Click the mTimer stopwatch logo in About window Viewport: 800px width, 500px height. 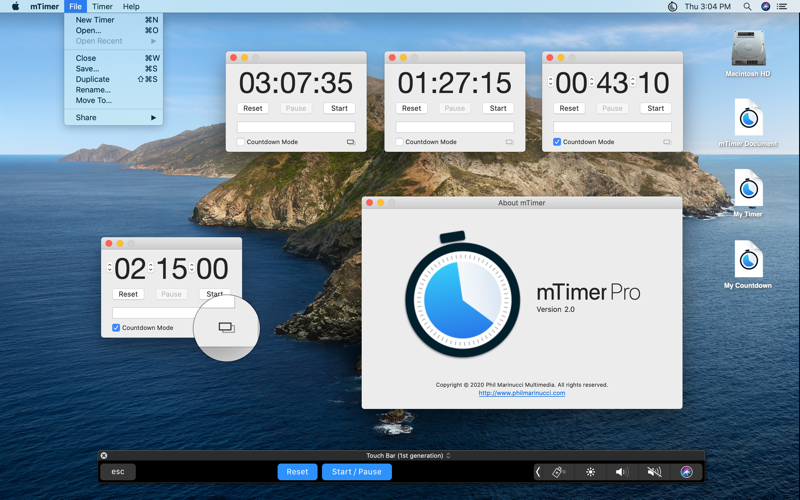coord(462,294)
